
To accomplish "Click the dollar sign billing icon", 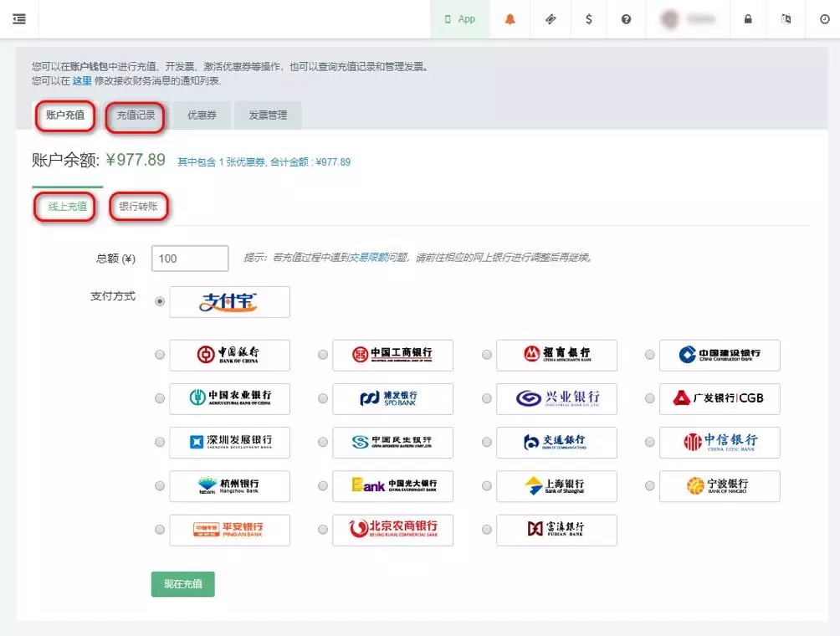I will pyautogui.click(x=589, y=19).
